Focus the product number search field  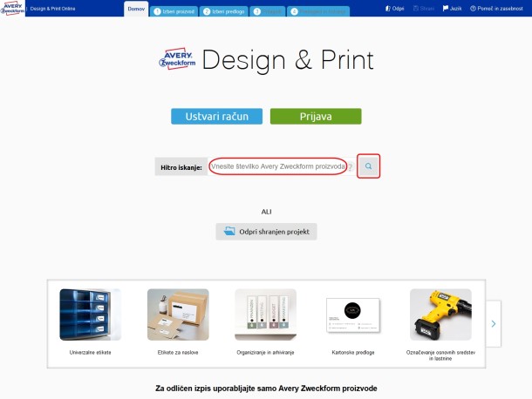point(277,166)
